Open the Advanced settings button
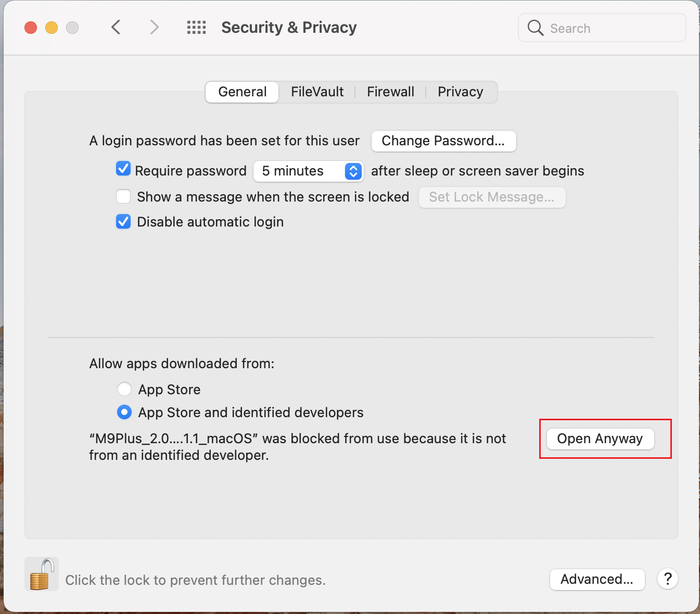 597,579
